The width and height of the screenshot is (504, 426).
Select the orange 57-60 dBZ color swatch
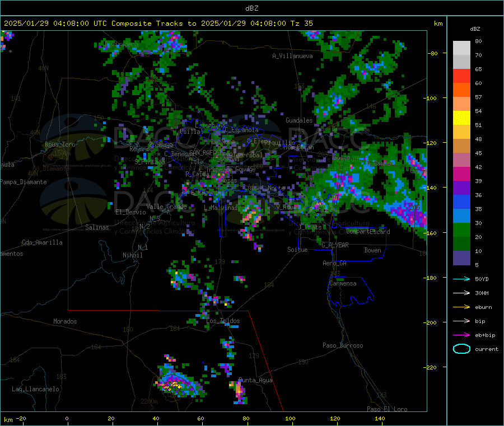[461, 90]
